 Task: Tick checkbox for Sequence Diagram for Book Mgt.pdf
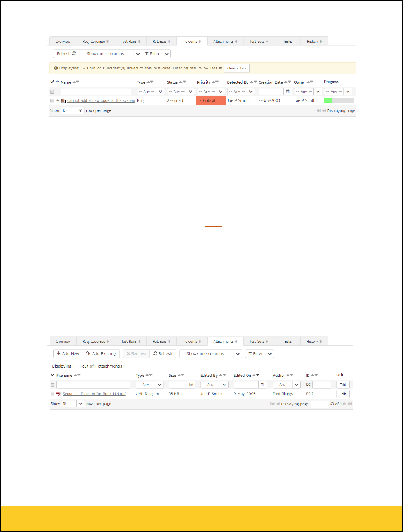point(53,394)
